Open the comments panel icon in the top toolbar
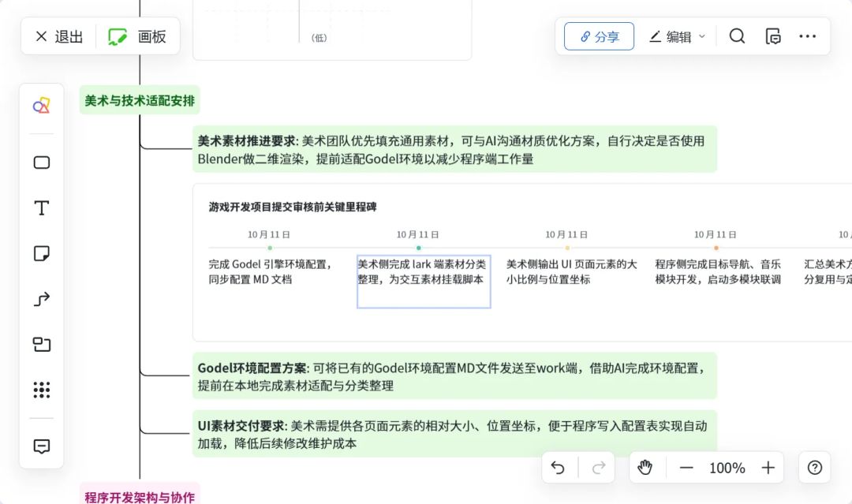 point(772,36)
